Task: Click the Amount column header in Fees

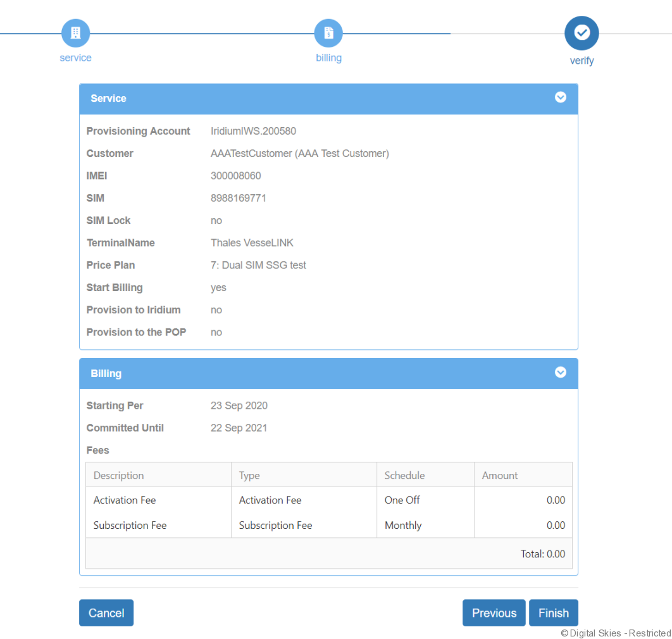Action: (500, 475)
